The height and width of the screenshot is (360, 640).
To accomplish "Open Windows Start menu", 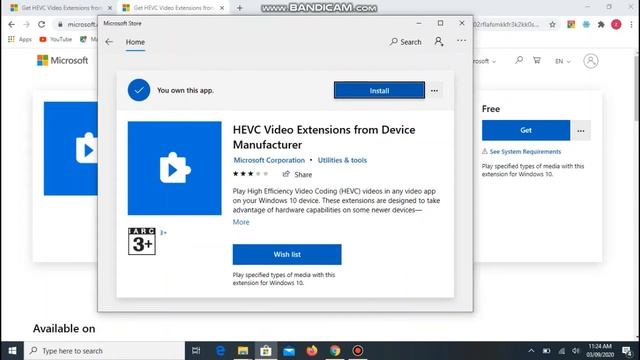I will tap(12, 351).
